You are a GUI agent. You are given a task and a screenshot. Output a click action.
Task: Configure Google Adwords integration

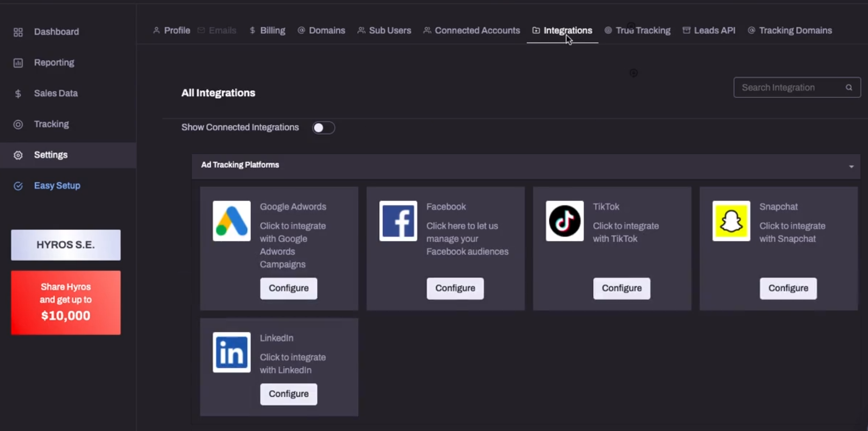(x=289, y=288)
